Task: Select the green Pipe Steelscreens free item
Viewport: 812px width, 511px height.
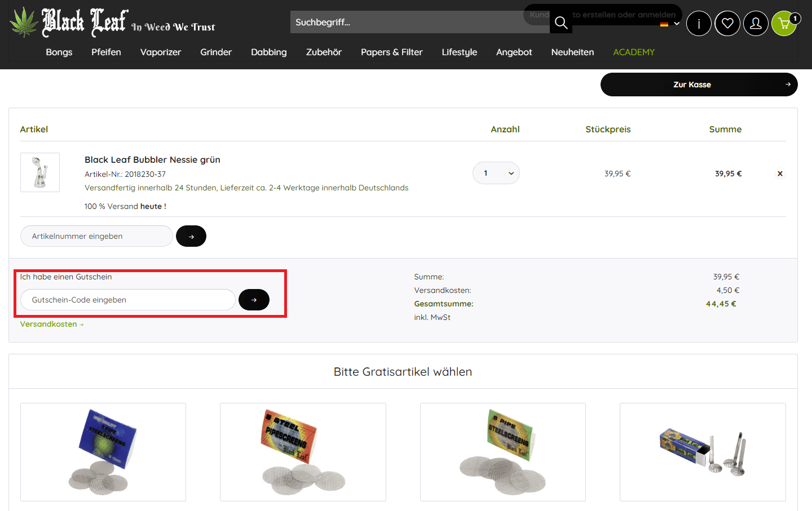Action: pyautogui.click(x=503, y=452)
